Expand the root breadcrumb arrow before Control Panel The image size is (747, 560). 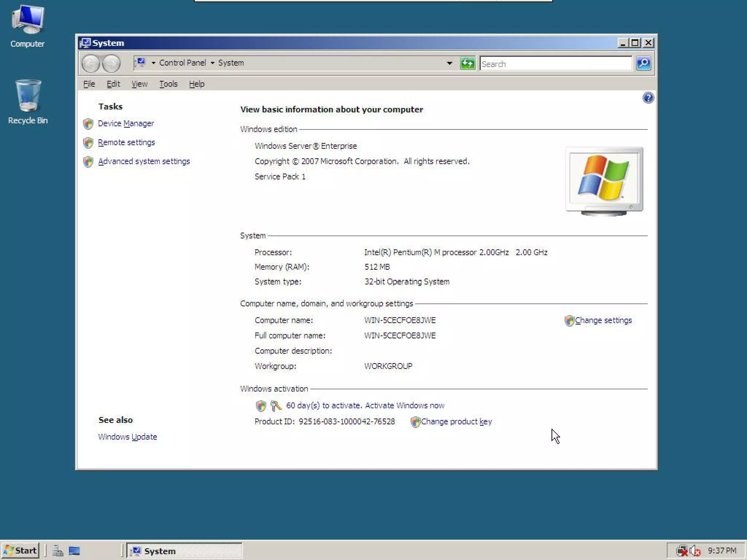click(x=153, y=63)
